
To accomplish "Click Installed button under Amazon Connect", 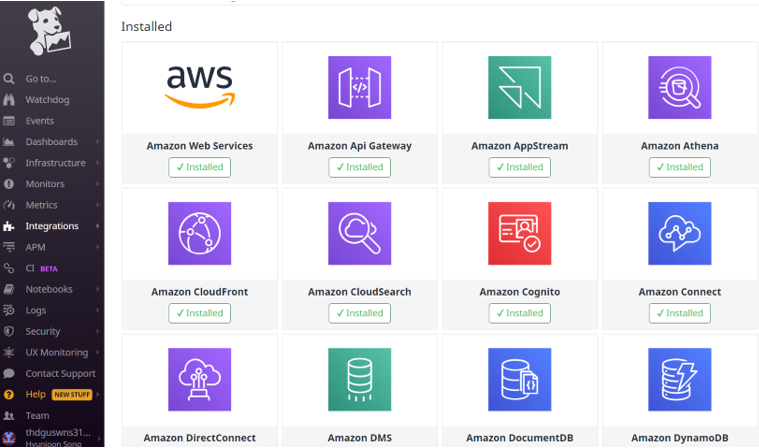I will pyautogui.click(x=680, y=314).
